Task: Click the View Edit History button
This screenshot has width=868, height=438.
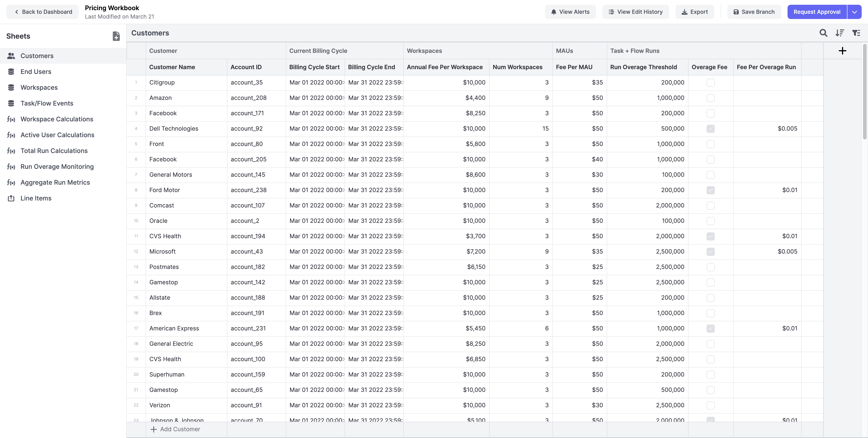Action: pyautogui.click(x=635, y=12)
